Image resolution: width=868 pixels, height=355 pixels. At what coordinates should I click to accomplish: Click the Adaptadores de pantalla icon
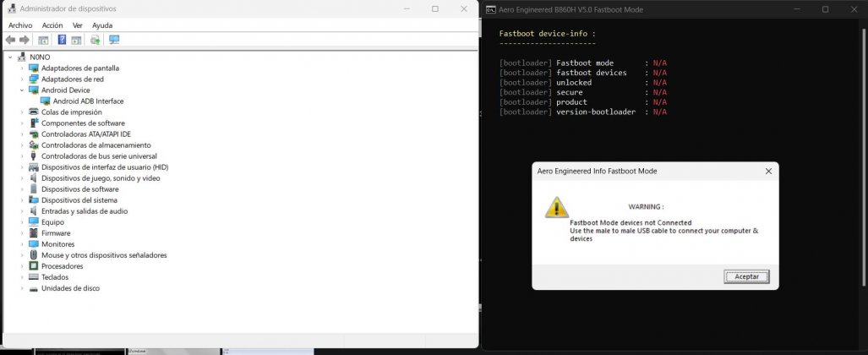pyautogui.click(x=34, y=68)
